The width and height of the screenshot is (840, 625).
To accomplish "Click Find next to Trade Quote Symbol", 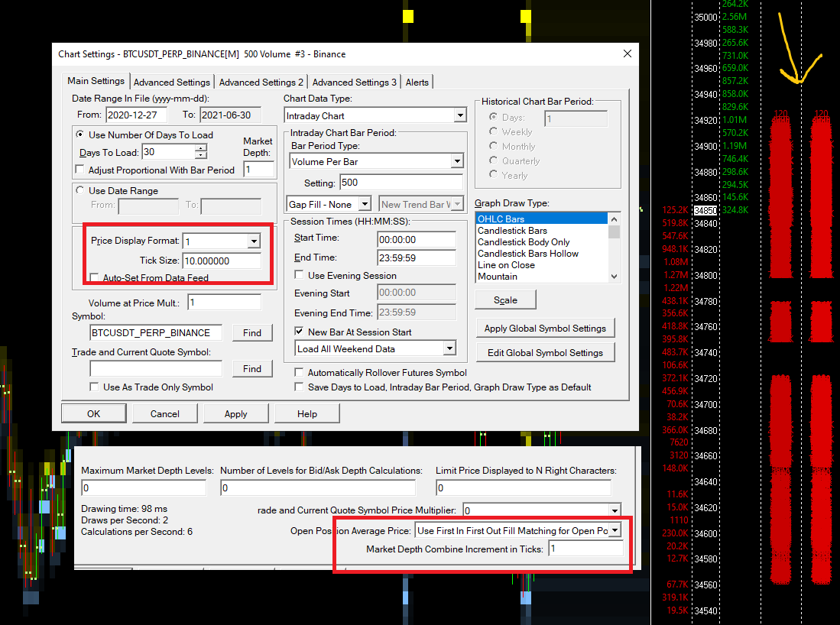I will point(251,368).
